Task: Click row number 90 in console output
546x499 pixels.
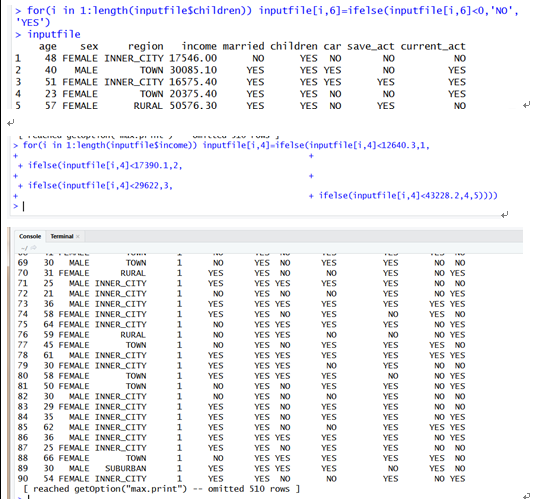Action: [23, 478]
